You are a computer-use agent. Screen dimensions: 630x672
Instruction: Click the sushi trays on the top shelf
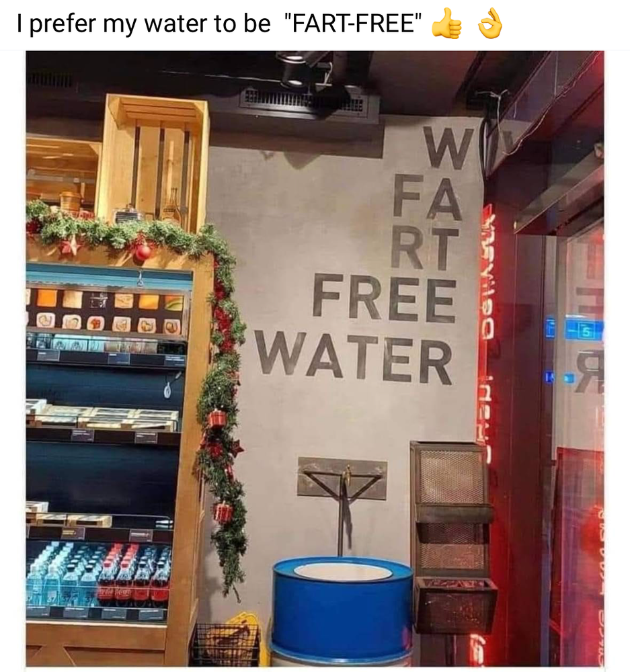click(x=107, y=312)
